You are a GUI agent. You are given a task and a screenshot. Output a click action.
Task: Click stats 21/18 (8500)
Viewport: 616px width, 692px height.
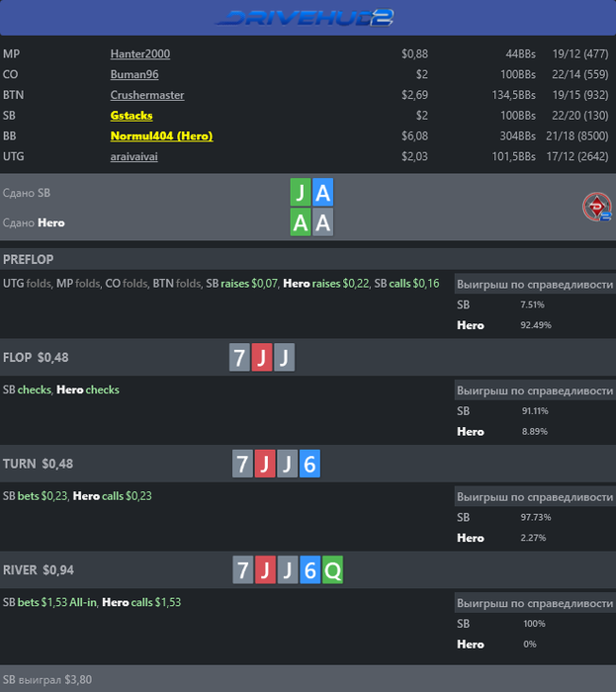(577, 136)
